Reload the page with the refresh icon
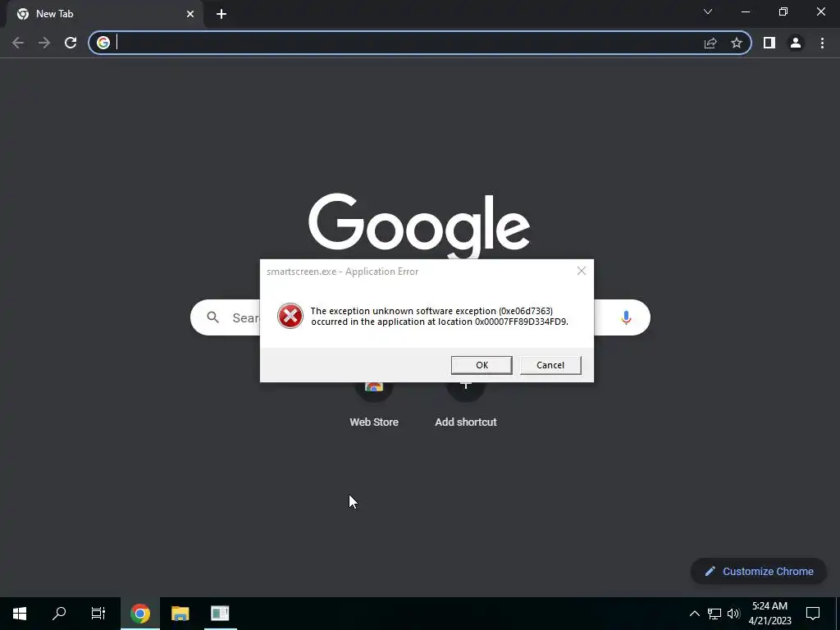Viewport: 840px width, 630px height. coord(71,43)
